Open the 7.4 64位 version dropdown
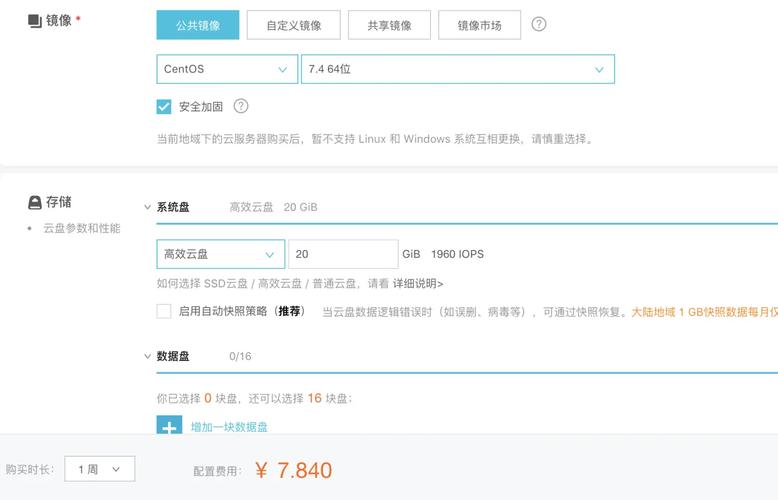778x500 pixels. pyautogui.click(x=457, y=69)
